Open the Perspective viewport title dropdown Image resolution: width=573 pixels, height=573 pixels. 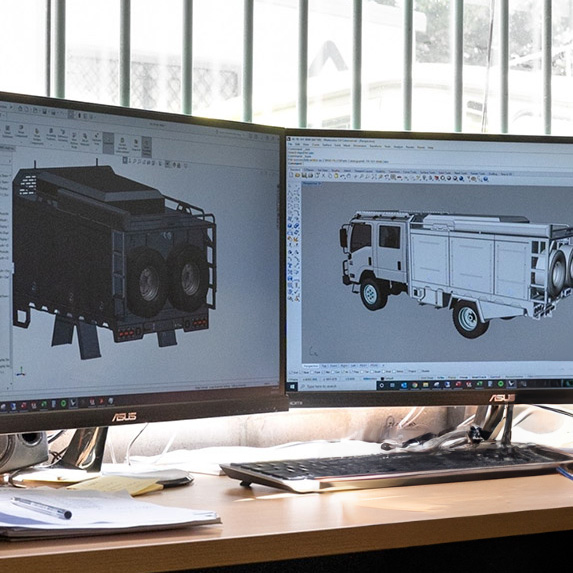pos(311,183)
